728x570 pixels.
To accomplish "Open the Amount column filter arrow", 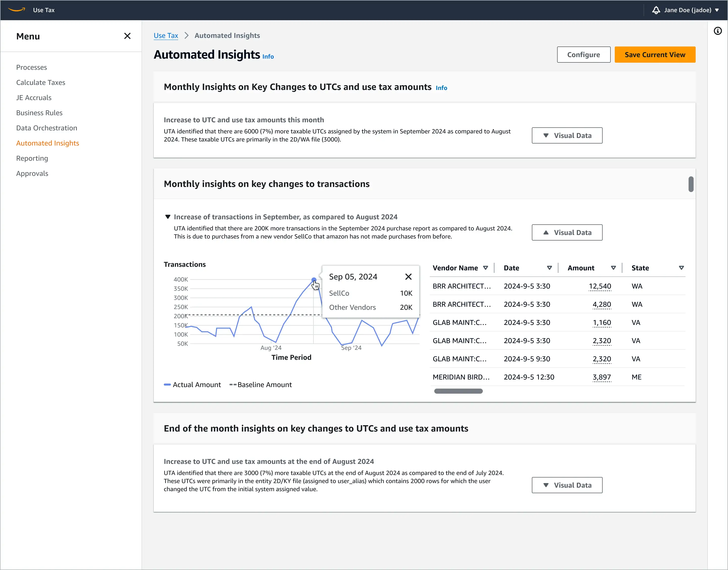I will click(x=613, y=268).
